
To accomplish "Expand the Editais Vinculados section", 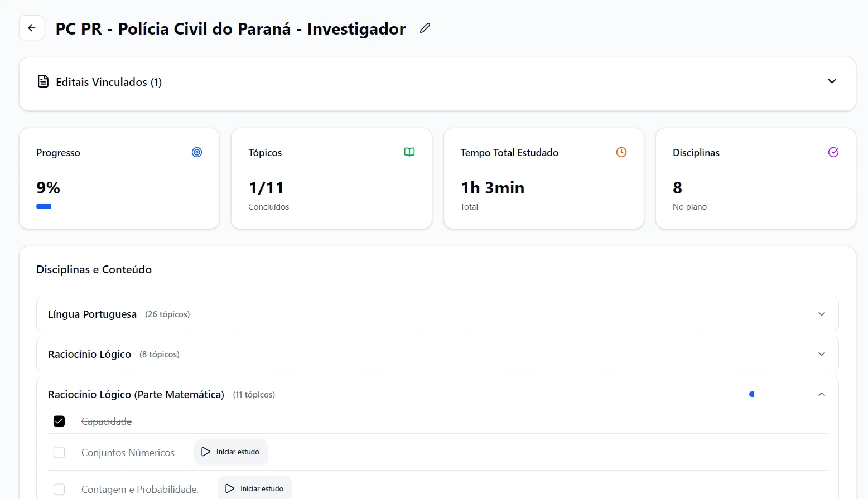I will click(832, 81).
